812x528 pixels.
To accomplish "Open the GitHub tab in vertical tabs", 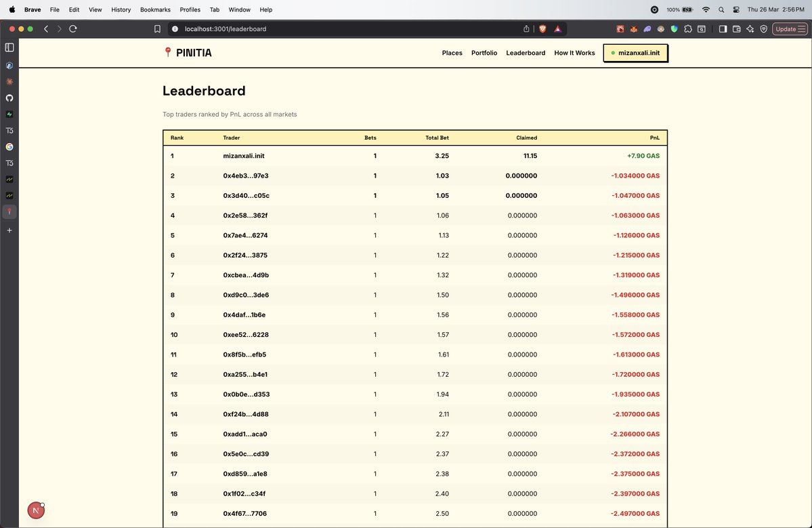I will (9, 98).
